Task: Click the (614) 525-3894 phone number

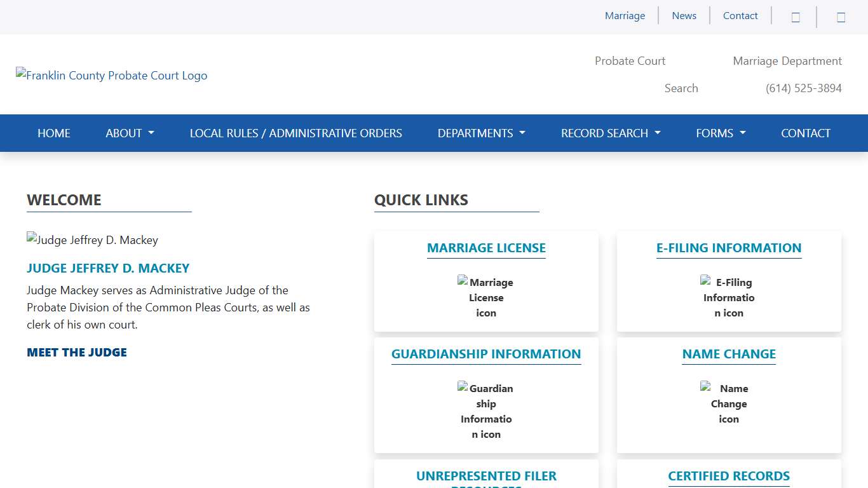Action: (x=803, y=88)
